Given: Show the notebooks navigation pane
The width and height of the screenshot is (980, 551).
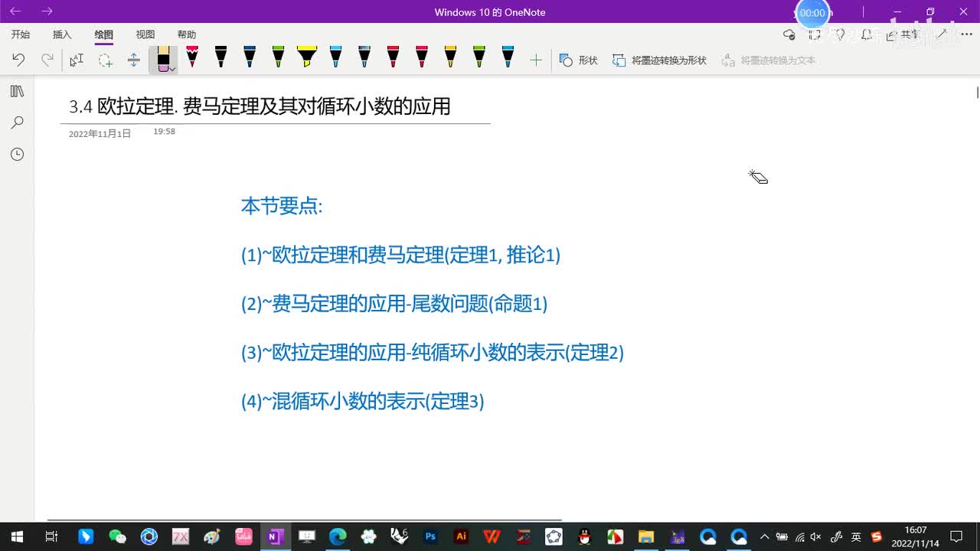Looking at the screenshot, I should [17, 92].
